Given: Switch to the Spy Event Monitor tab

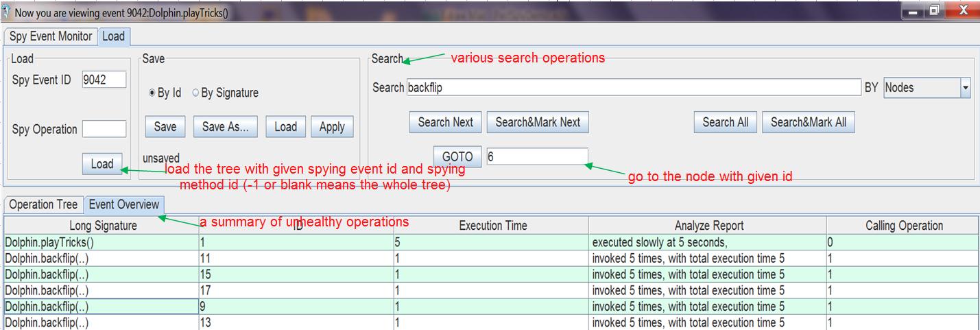Looking at the screenshot, I should 51,36.
